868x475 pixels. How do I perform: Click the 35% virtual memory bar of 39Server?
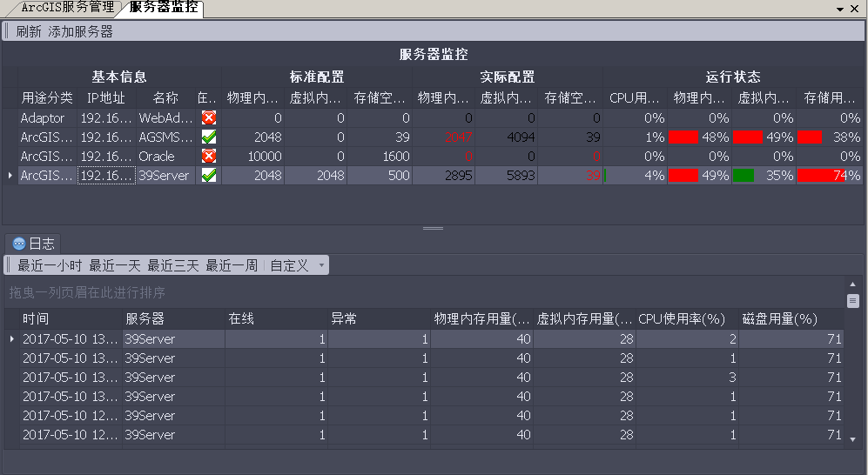coord(764,175)
